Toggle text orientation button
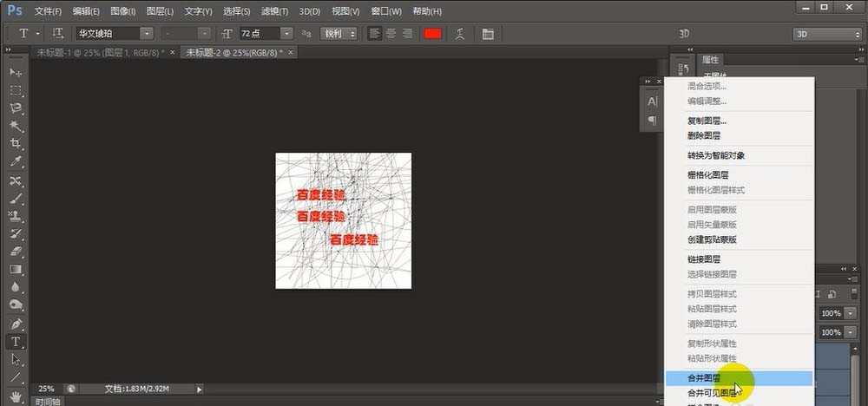This screenshot has width=868, height=406. coord(58,34)
